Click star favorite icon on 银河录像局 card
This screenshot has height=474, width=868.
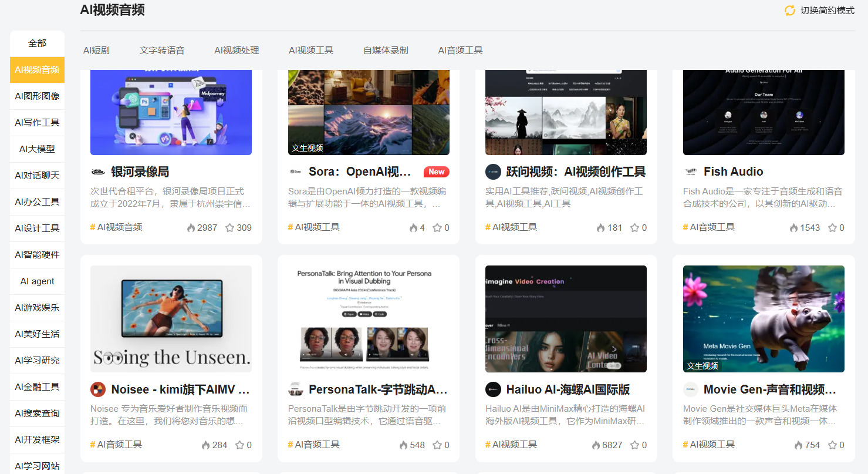[x=229, y=228]
